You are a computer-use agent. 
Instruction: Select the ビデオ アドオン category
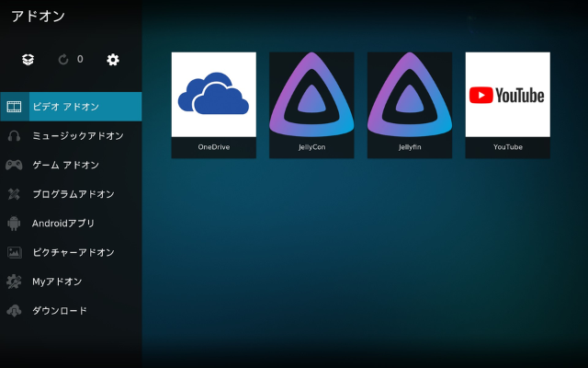pos(65,107)
